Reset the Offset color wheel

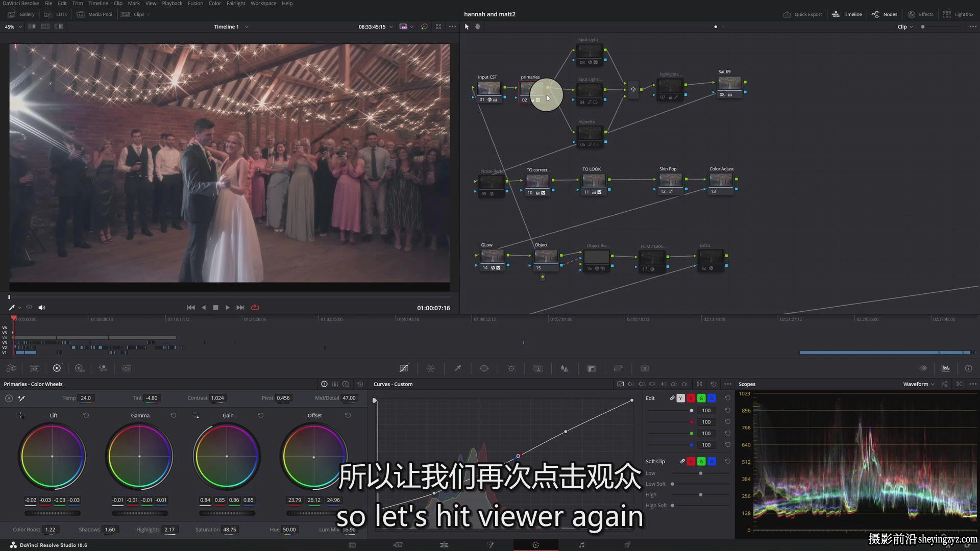(x=348, y=415)
